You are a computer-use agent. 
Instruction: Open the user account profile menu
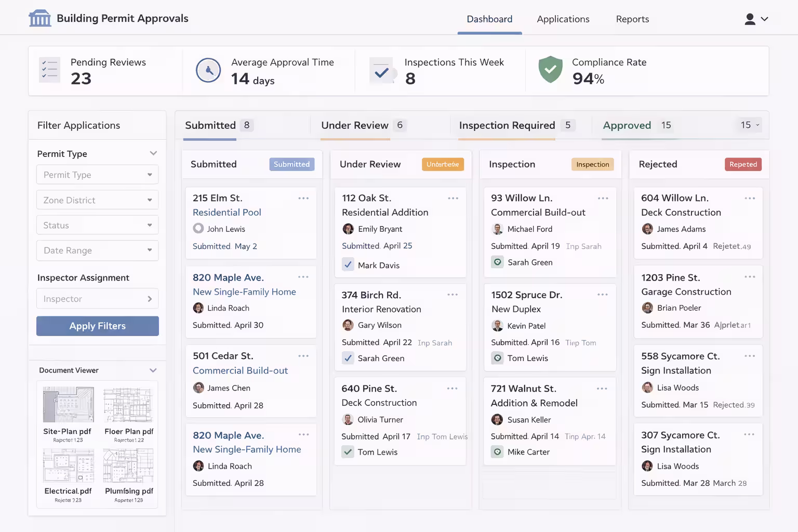756,19
